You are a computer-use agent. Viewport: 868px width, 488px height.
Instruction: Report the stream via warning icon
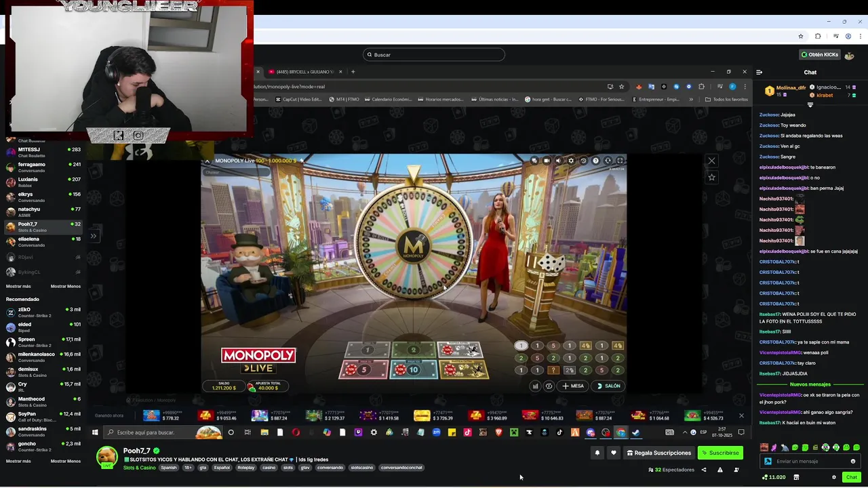click(720, 470)
